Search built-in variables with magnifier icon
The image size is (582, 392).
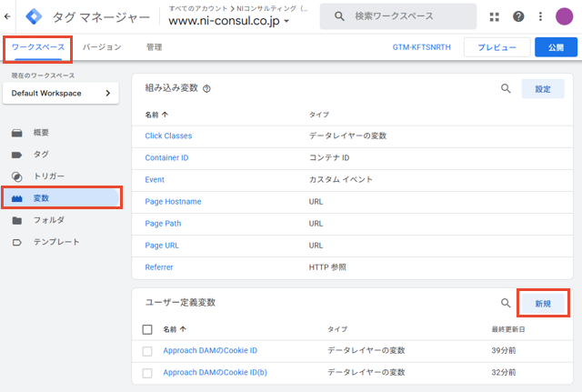click(x=506, y=88)
